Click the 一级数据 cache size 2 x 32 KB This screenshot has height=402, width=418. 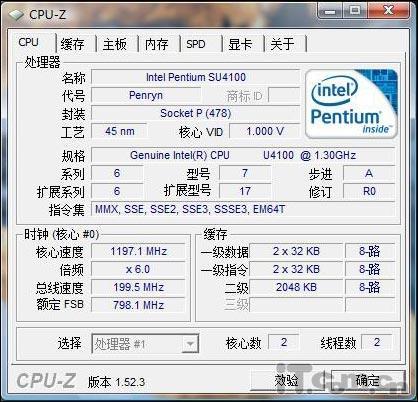coord(296,251)
